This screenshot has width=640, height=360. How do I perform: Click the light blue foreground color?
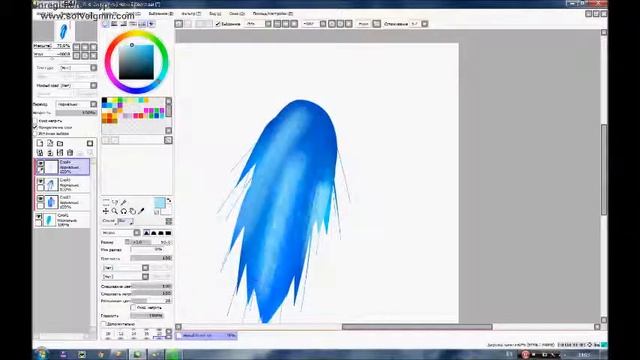point(160,203)
